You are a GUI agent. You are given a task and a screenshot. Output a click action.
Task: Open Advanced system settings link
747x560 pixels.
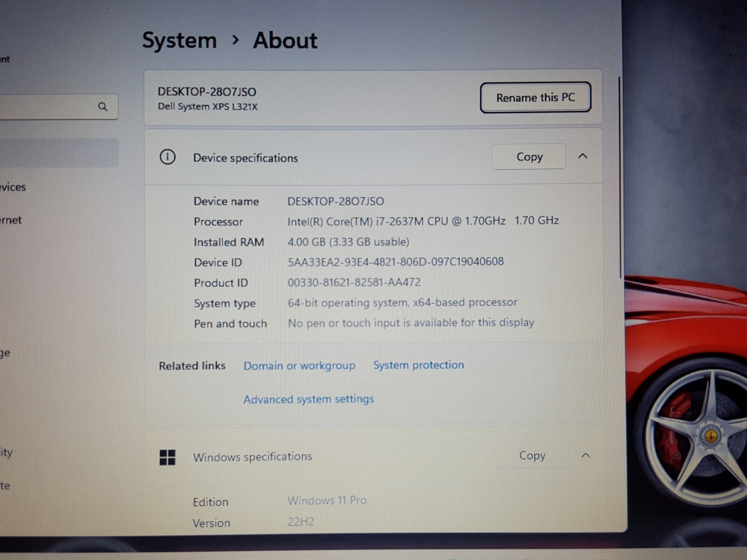[309, 399]
